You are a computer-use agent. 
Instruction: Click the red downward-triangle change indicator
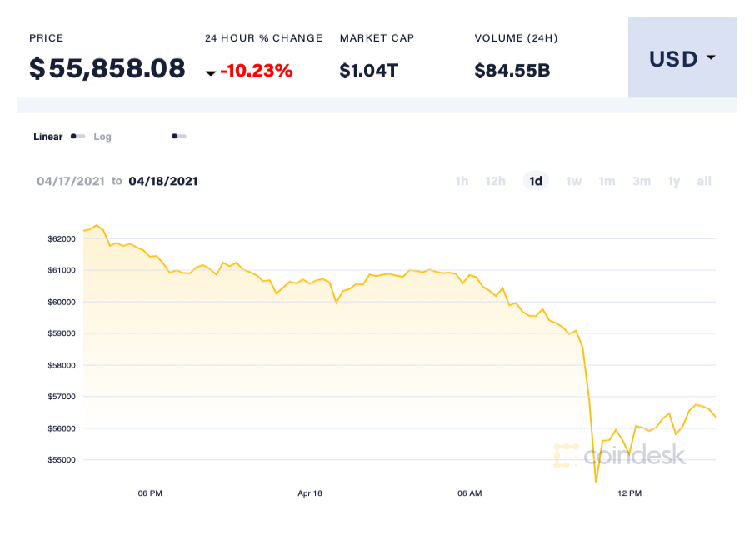click(211, 72)
